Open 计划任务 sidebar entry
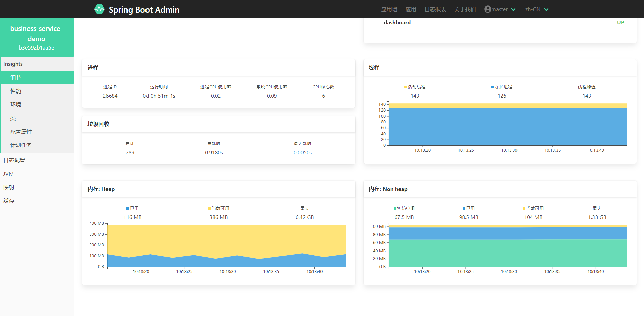644x316 pixels. click(x=21, y=145)
